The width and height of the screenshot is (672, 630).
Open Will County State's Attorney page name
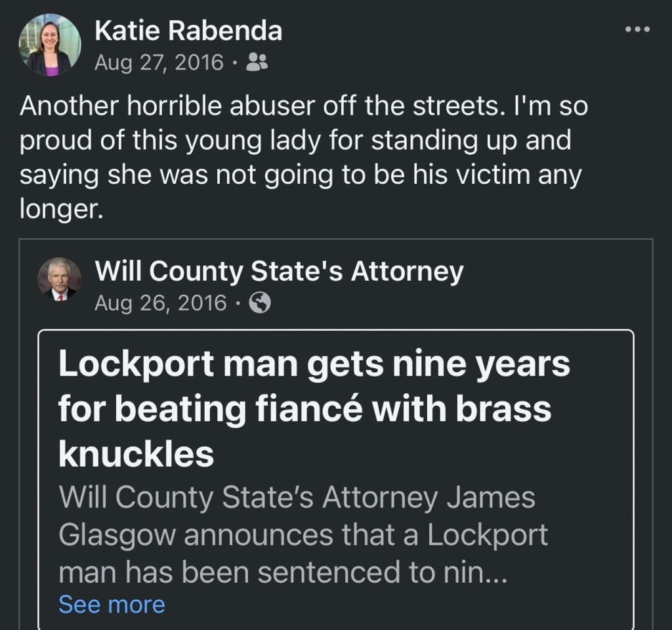point(279,270)
